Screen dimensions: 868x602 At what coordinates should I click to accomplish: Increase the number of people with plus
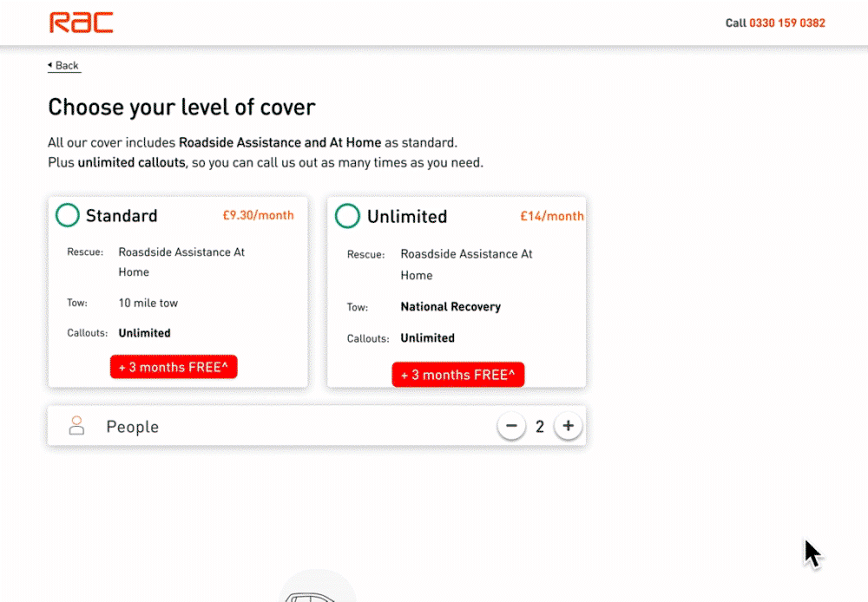tap(568, 426)
